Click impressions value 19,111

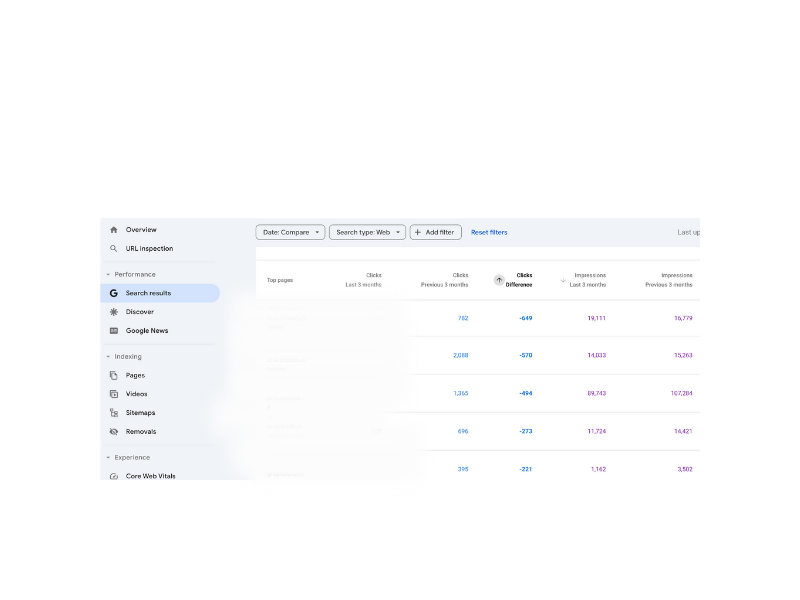pos(596,318)
